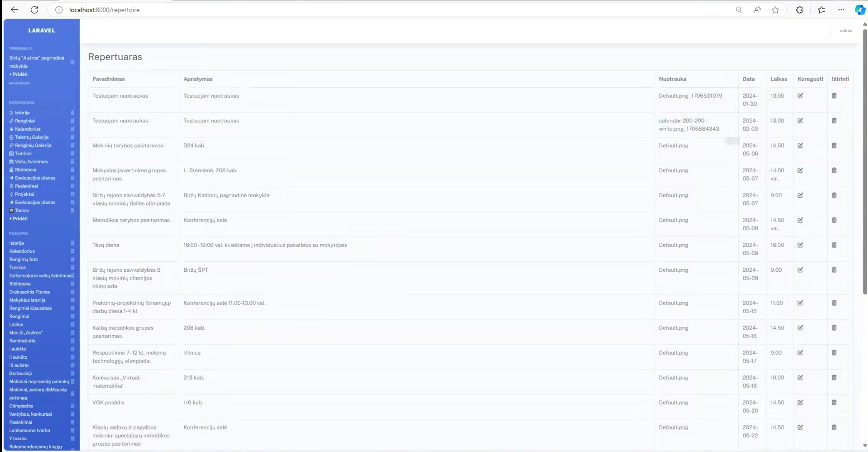Add a new terminal with Pridėti
The height and width of the screenshot is (452, 868).
[x=19, y=74]
